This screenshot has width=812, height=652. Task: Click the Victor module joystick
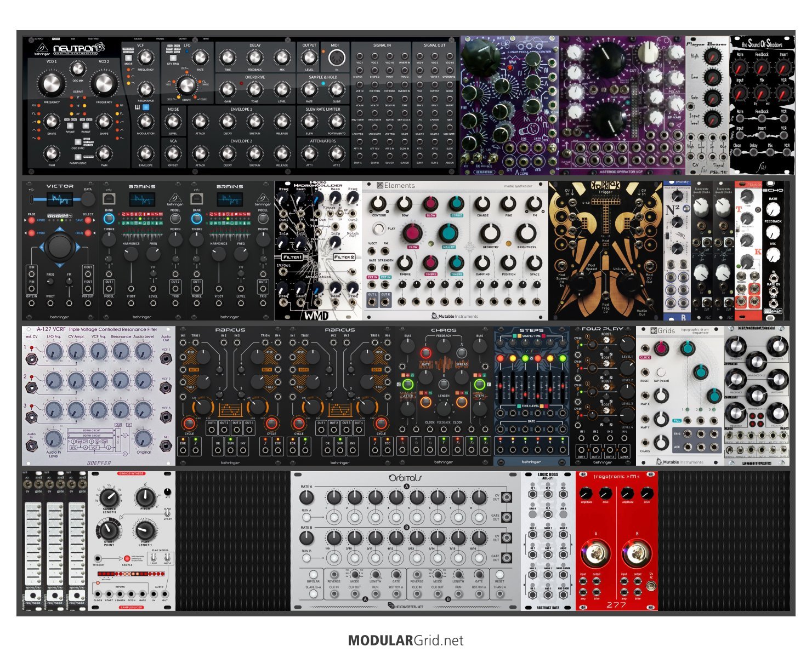[60, 247]
